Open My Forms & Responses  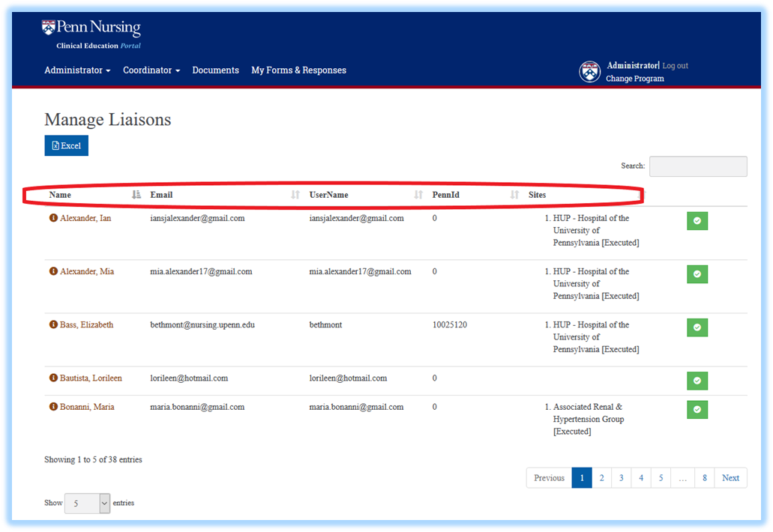(x=298, y=70)
